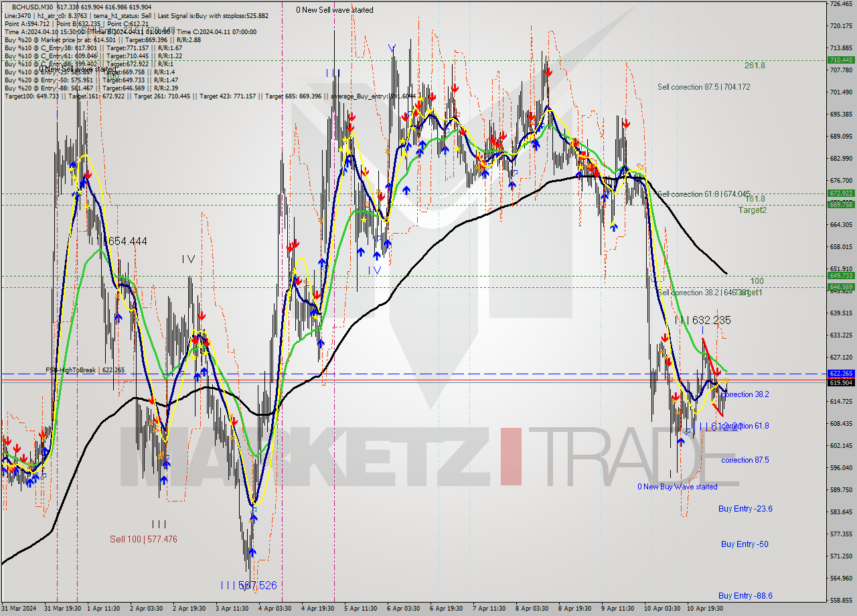Click the '1 Apr 11:30' time axis label
857x616 pixels.
[x=104, y=609]
